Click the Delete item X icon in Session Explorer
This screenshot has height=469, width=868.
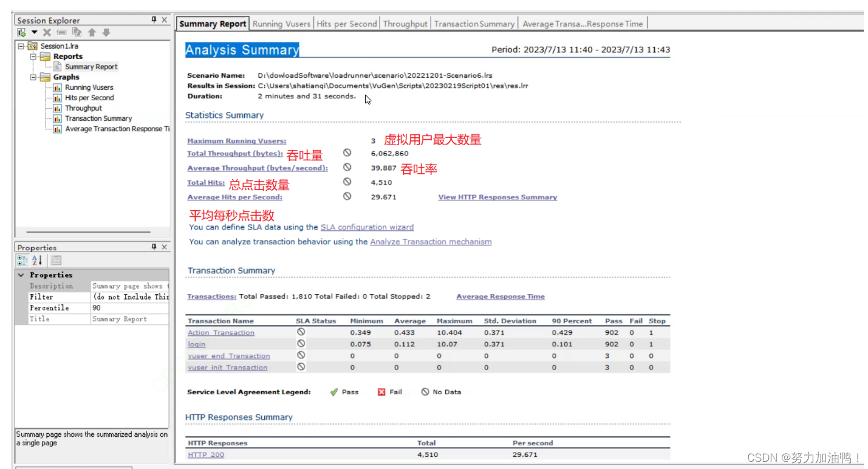47,32
